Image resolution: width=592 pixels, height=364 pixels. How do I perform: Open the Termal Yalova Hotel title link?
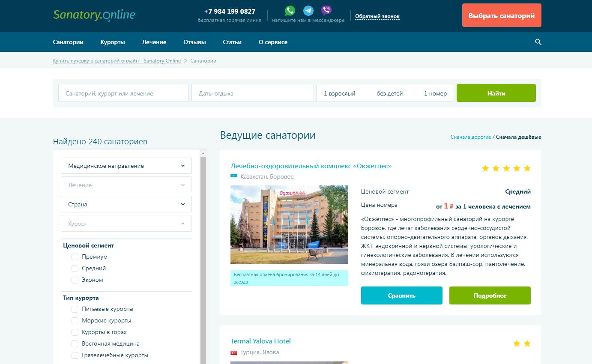pyautogui.click(x=260, y=341)
